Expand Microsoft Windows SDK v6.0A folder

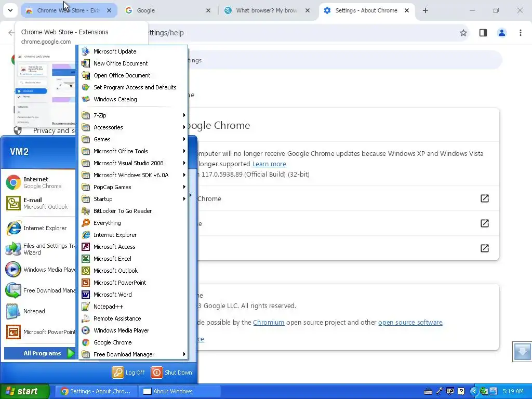133,175
